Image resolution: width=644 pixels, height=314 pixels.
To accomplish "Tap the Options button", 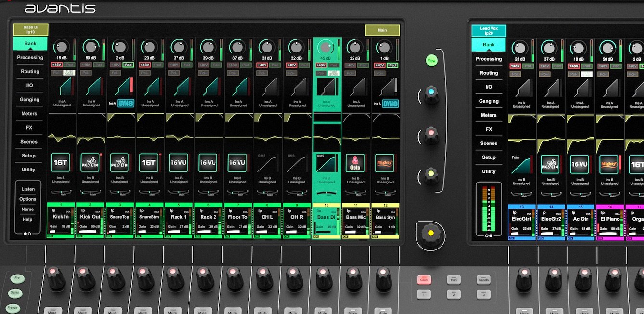I will point(28,199).
